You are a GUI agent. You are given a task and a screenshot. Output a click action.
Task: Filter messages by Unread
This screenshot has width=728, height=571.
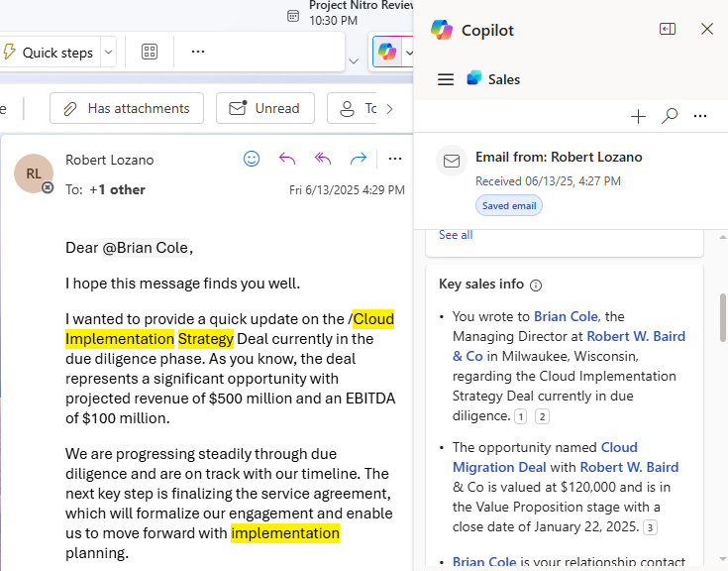[265, 108]
